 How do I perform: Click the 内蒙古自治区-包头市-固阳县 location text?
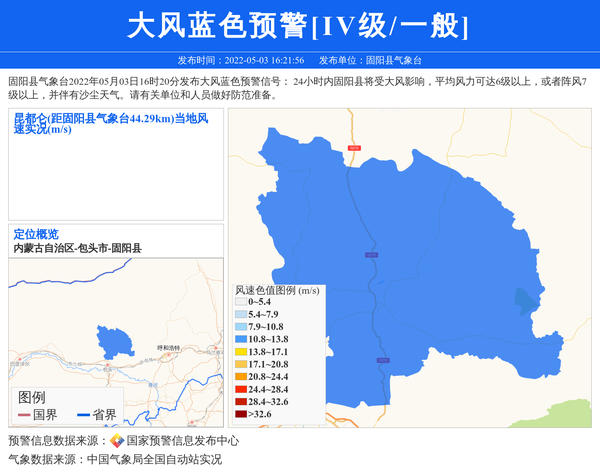click(x=77, y=248)
